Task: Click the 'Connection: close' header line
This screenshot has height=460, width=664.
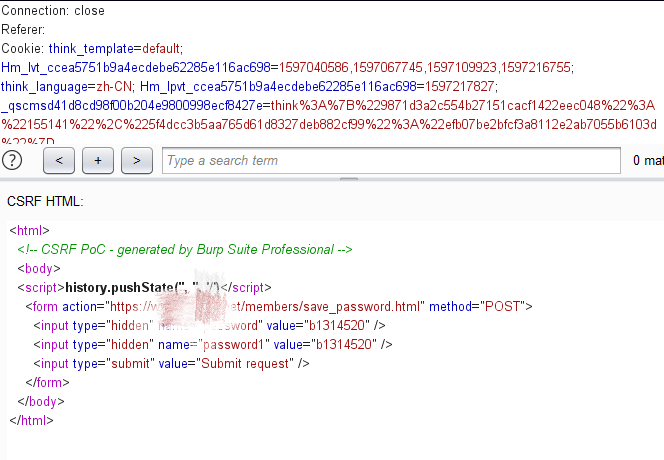Action: pos(53,11)
